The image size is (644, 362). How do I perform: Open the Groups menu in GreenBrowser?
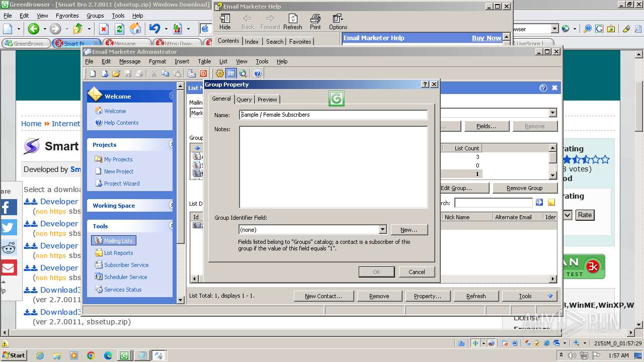[x=95, y=16]
